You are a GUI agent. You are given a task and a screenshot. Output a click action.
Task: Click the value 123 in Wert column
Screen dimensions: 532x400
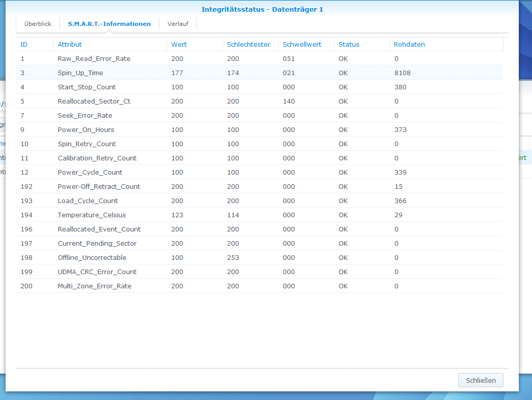[x=177, y=215]
